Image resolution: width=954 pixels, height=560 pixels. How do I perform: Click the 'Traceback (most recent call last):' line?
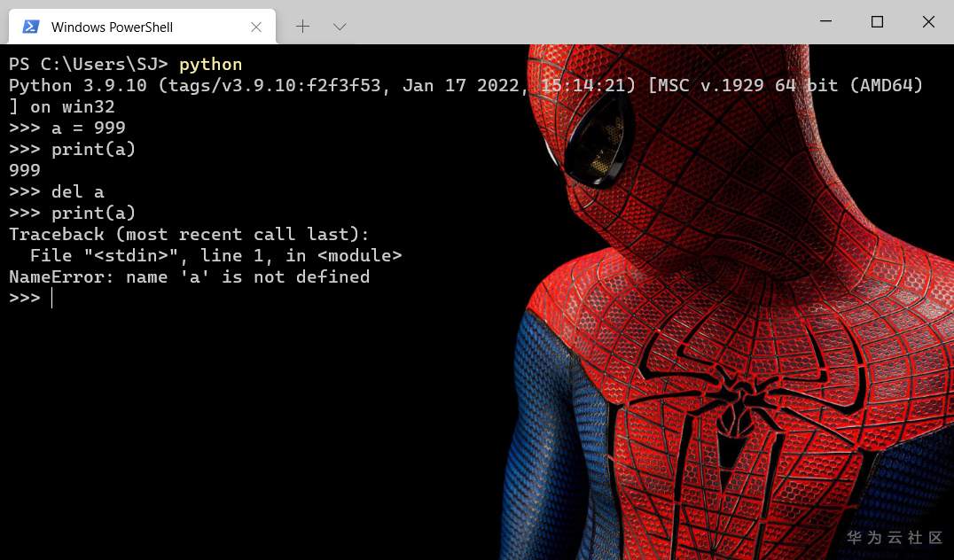point(189,234)
